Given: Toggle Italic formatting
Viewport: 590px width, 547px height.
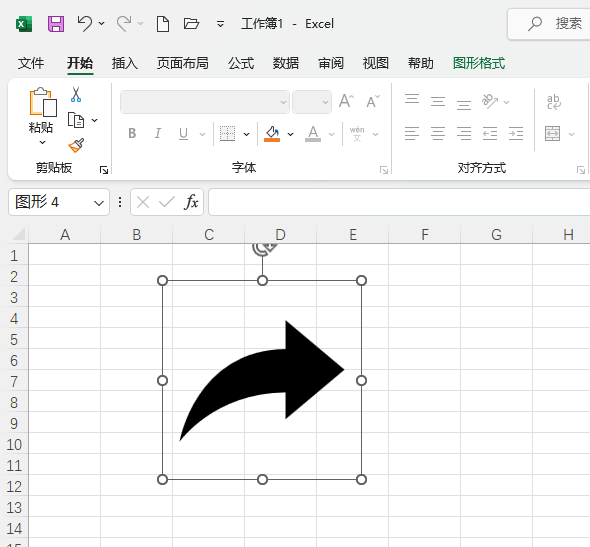Looking at the screenshot, I should (x=158, y=134).
